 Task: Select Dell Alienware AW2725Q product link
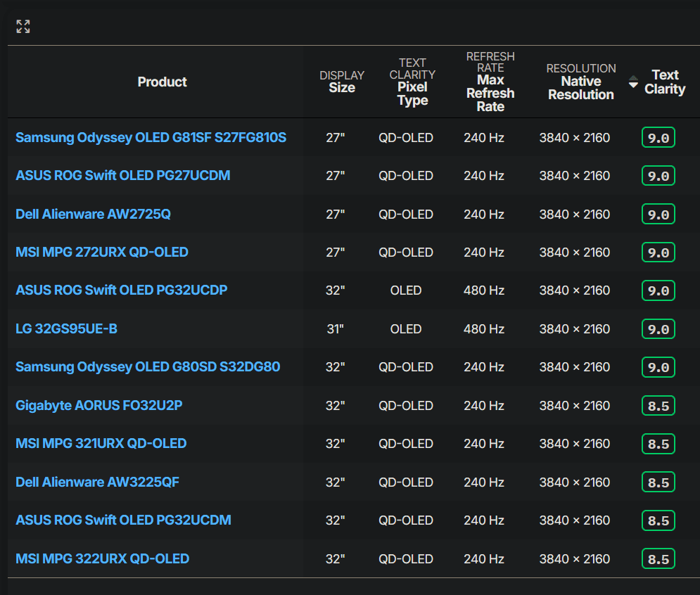93,214
